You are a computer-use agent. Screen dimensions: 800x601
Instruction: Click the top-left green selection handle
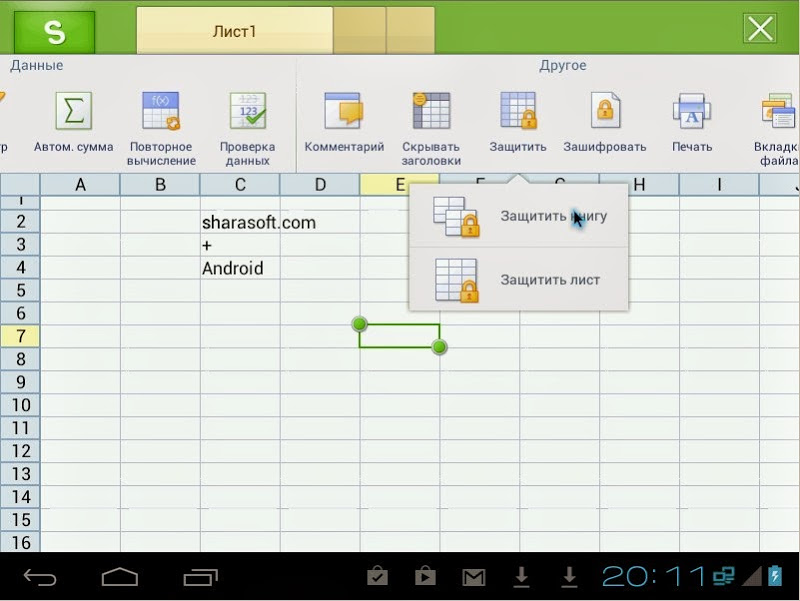click(x=360, y=323)
